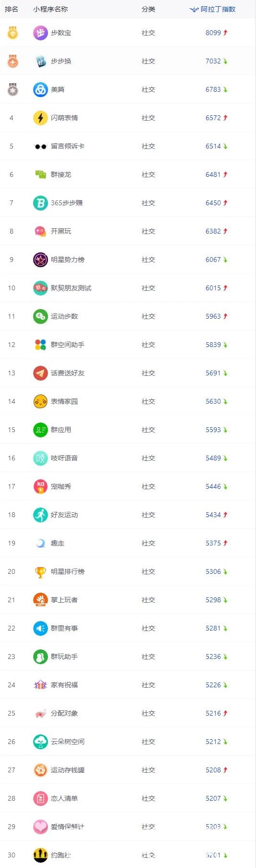The image size is (256, 868).
Task: Click the 明星排行榜 trophy icon
Action: click(x=40, y=571)
